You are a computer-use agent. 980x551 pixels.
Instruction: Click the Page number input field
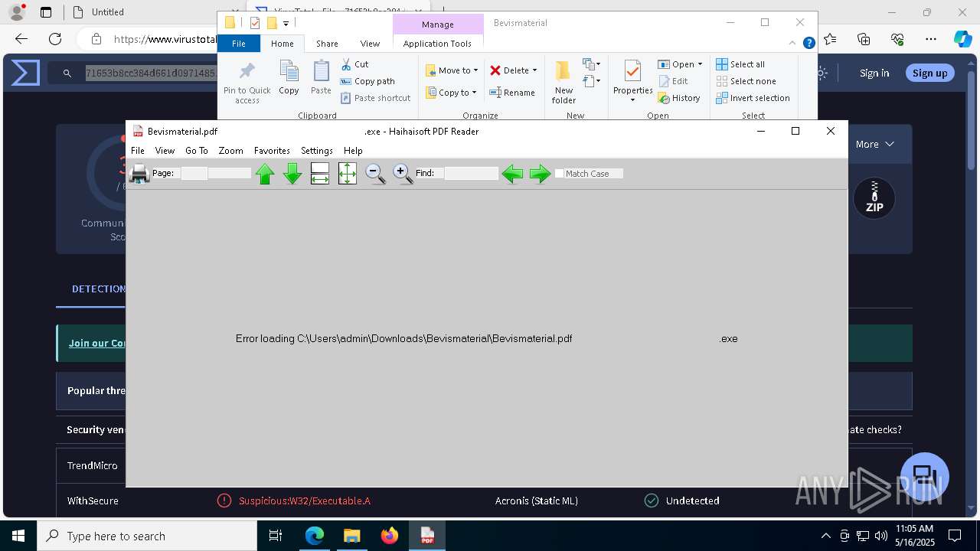194,174
